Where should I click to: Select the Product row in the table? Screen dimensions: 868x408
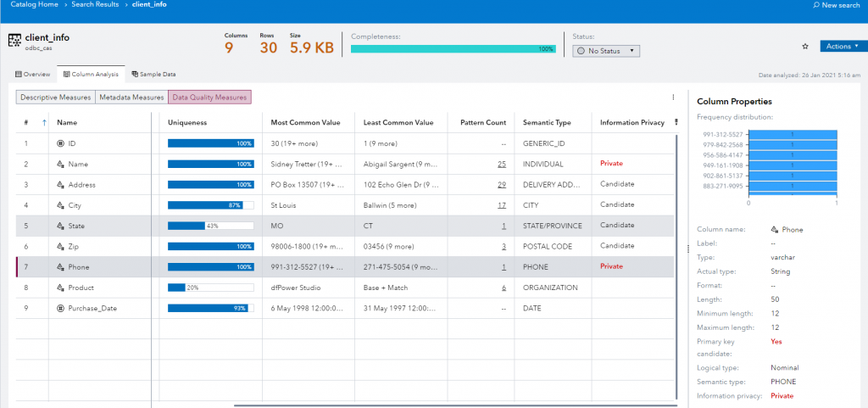coord(81,288)
